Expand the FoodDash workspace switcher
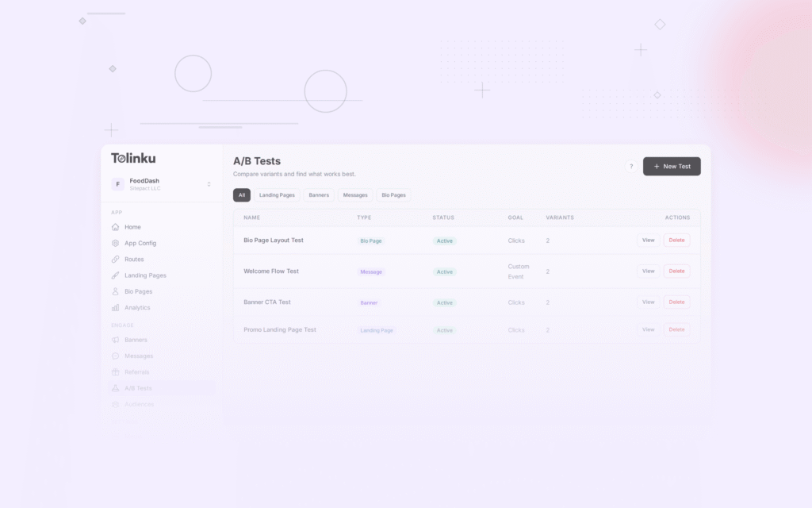Viewport: 812px width, 508px height. pos(209,184)
